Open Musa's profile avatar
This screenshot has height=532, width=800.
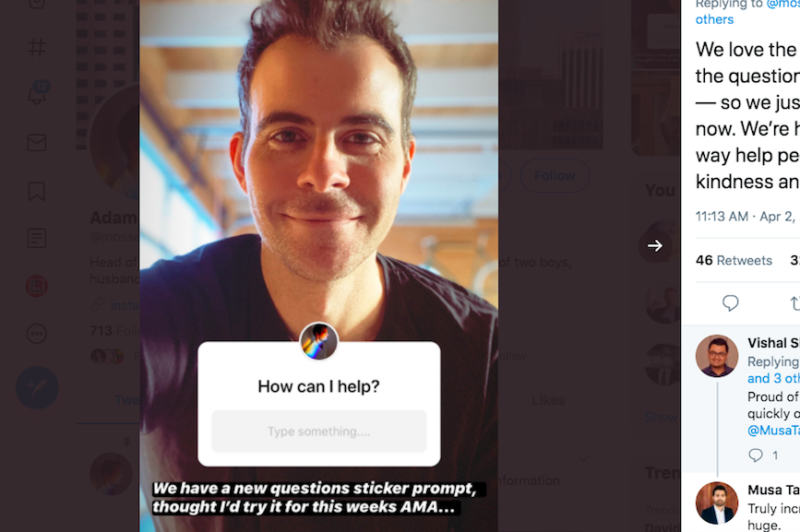point(716,502)
